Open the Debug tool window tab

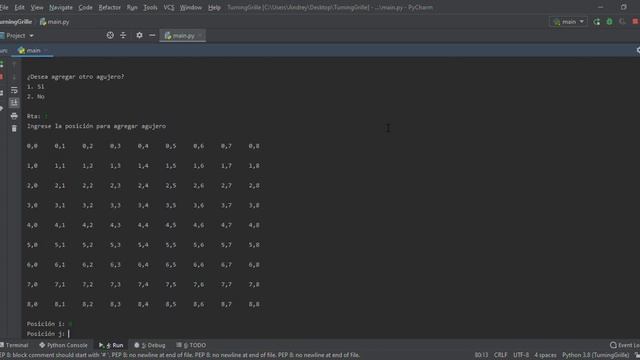pos(150,345)
